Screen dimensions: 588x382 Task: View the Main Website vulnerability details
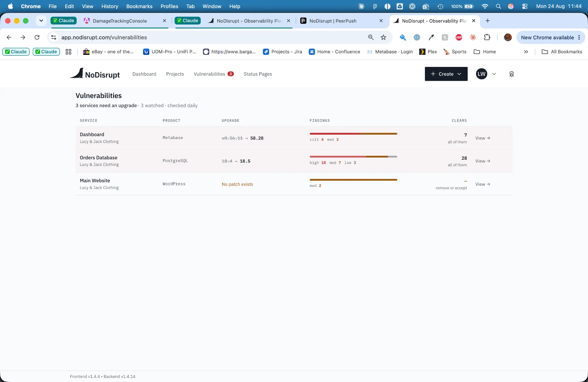tap(483, 184)
